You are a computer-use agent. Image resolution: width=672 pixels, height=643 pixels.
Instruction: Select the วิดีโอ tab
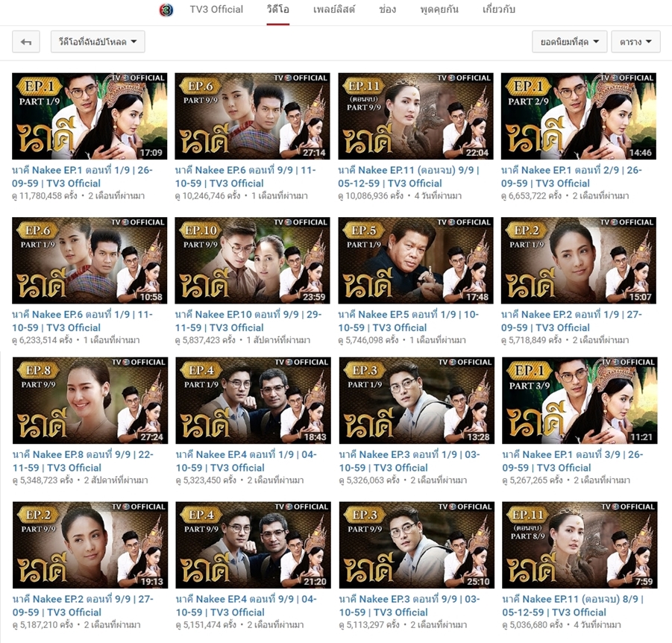pos(277,10)
